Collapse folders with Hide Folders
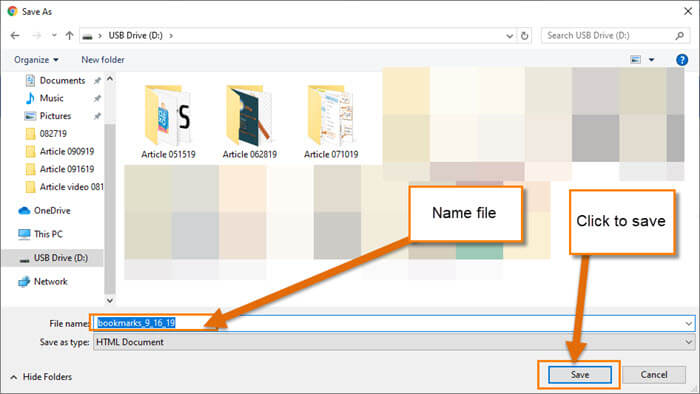The image size is (700, 394). [41, 377]
